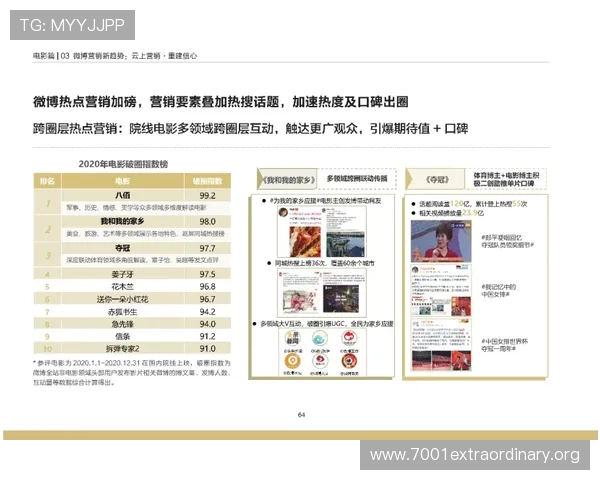Click the 话题阅读量120亿 bullet line

click(x=469, y=204)
